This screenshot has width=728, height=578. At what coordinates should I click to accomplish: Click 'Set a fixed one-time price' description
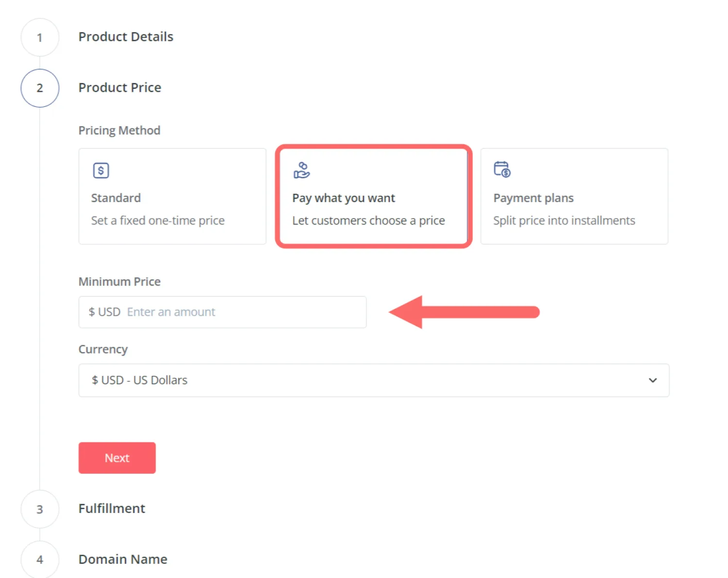(x=158, y=221)
